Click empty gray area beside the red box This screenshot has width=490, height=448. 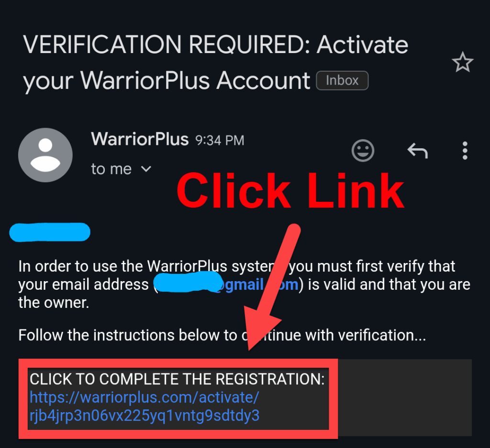[x=405, y=397]
